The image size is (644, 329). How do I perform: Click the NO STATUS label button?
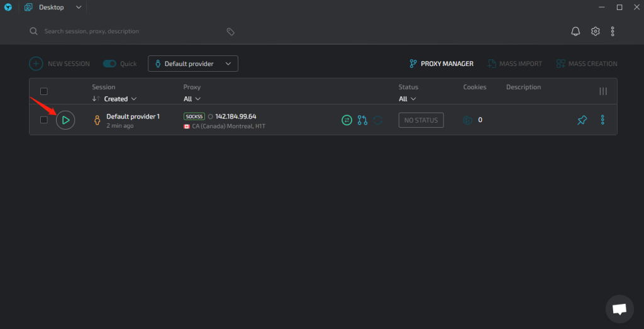pyautogui.click(x=421, y=120)
